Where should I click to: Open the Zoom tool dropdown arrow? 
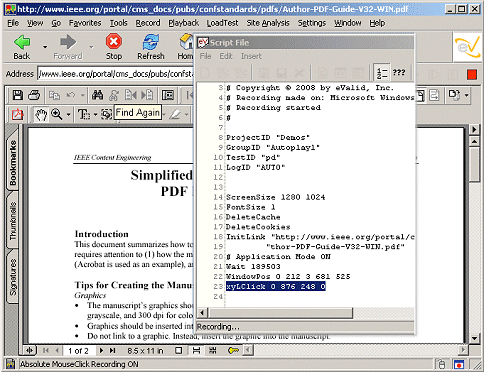(x=68, y=115)
